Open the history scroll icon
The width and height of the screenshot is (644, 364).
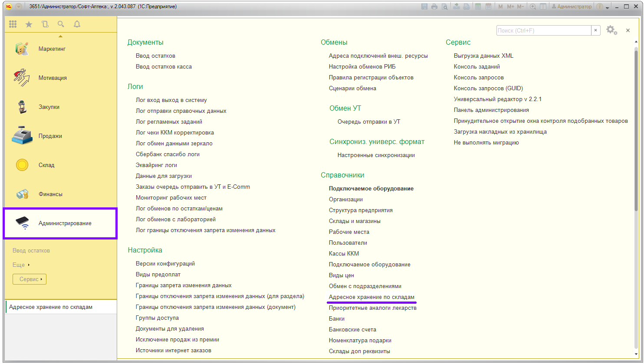click(x=45, y=25)
